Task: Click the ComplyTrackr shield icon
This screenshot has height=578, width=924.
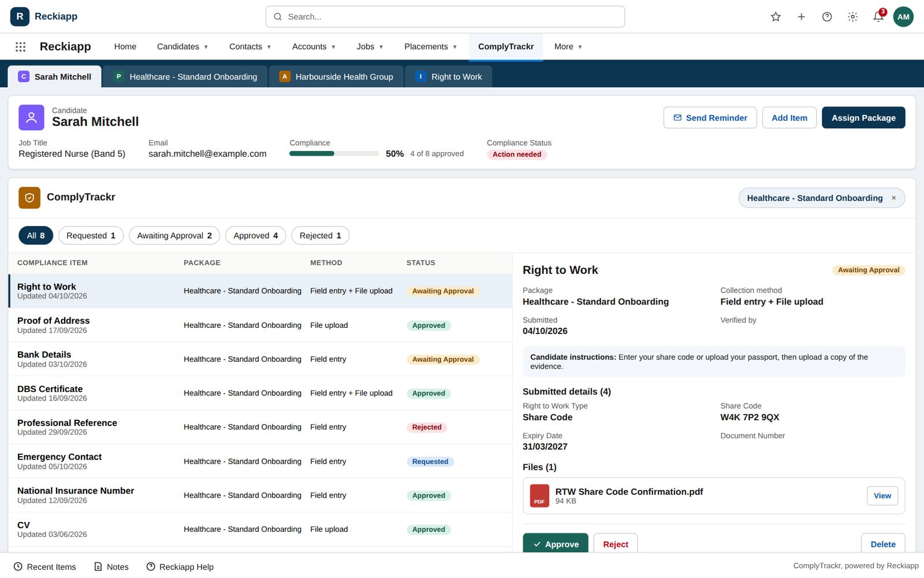Action: point(29,198)
